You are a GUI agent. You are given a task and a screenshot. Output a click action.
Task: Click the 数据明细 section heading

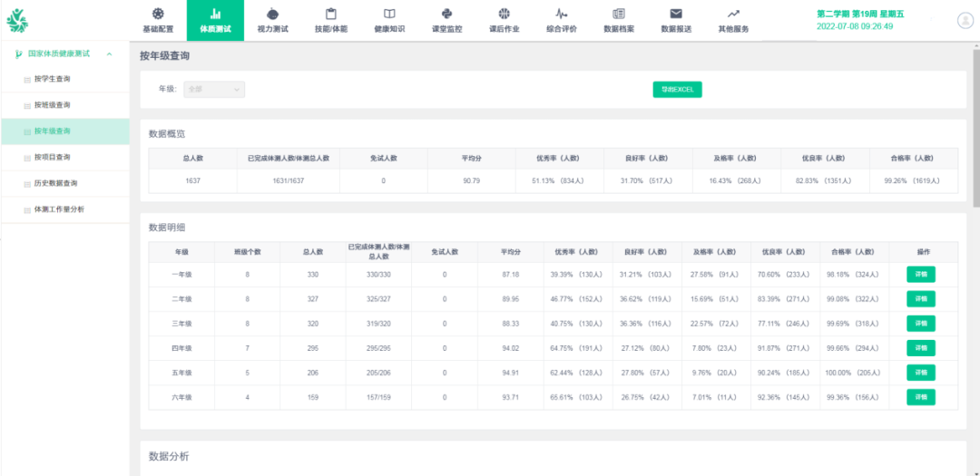pyautogui.click(x=167, y=228)
